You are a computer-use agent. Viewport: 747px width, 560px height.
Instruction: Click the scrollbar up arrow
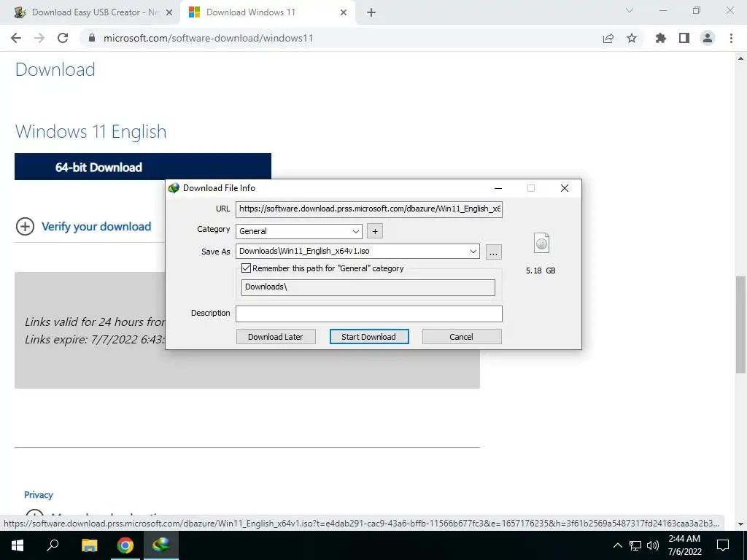(x=741, y=58)
